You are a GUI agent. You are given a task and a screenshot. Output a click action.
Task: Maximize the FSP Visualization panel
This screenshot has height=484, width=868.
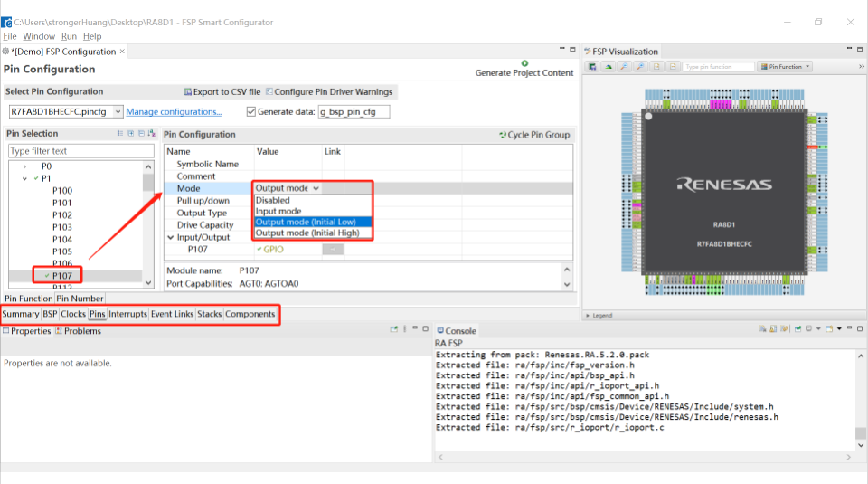(x=860, y=49)
